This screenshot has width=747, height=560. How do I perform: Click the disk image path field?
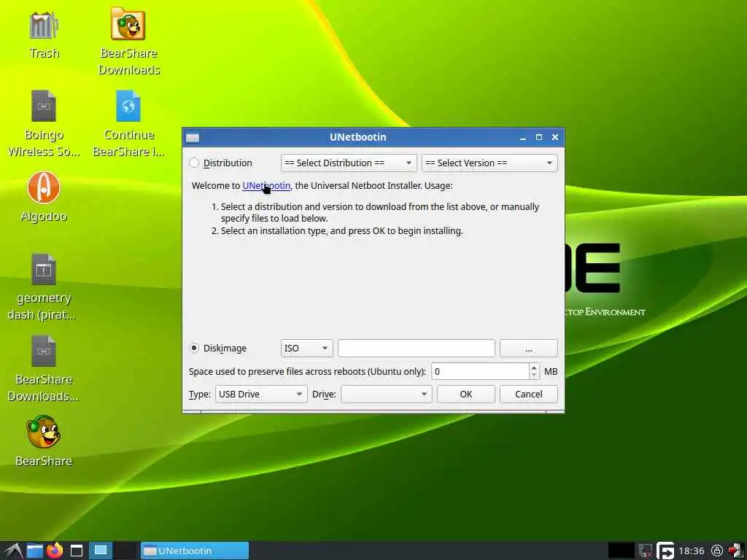click(417, 348)
